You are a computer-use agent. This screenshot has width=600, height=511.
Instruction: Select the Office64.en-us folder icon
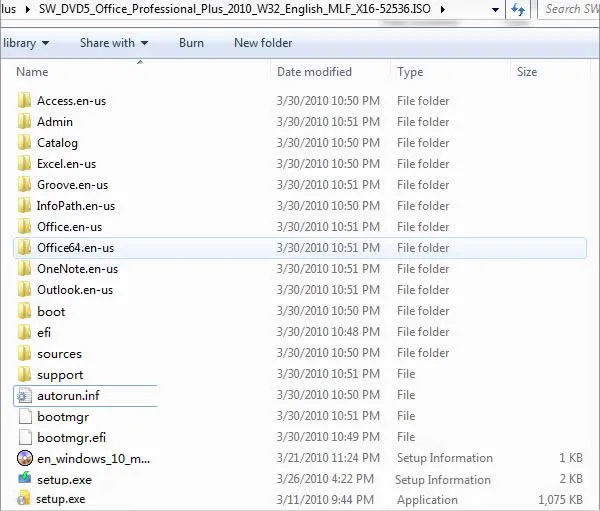click(x=25, y=248)
